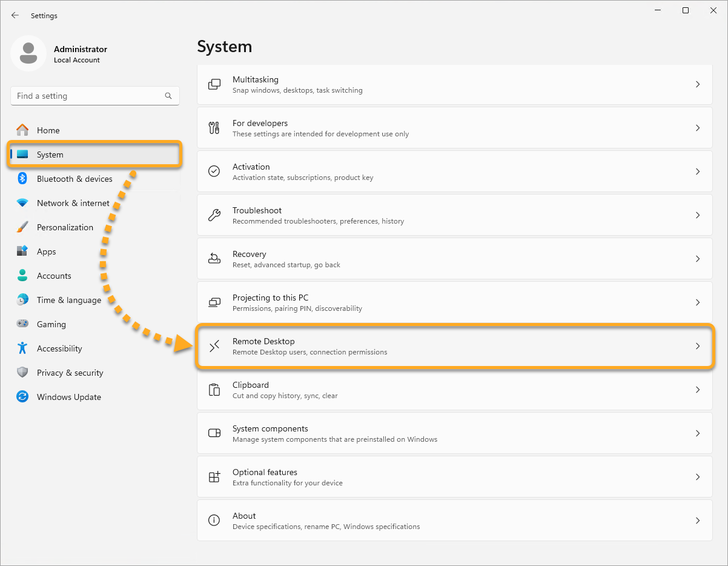Click the Multitasking windows icon

click(x=214, y=84)
